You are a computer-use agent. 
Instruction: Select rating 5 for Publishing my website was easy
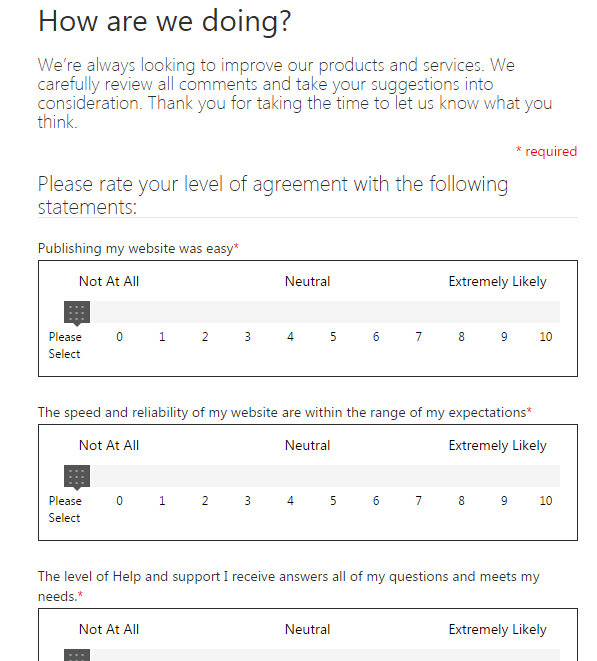(333, 336)
